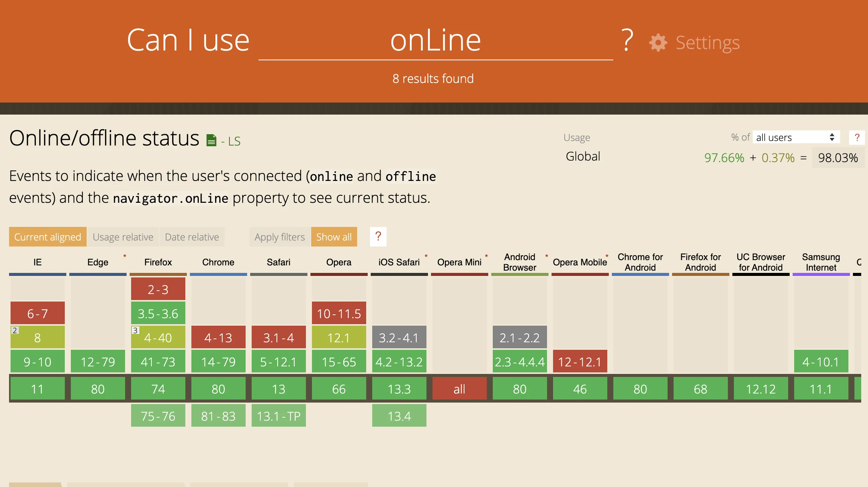The width and height of the screenshot is (868, 487).
Task: Click the Android Browser column header
Action: 520,262
